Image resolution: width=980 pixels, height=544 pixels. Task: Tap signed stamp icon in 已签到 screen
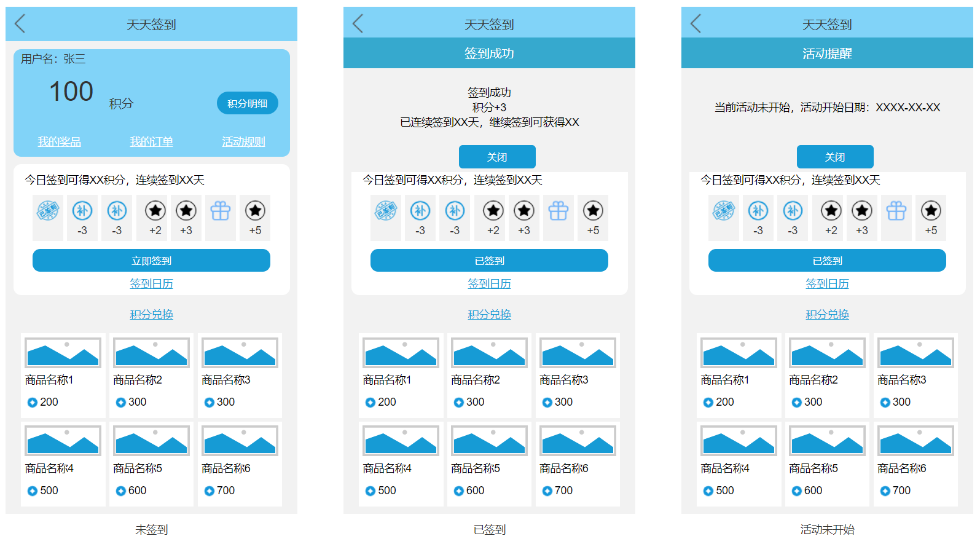(386, 211)
